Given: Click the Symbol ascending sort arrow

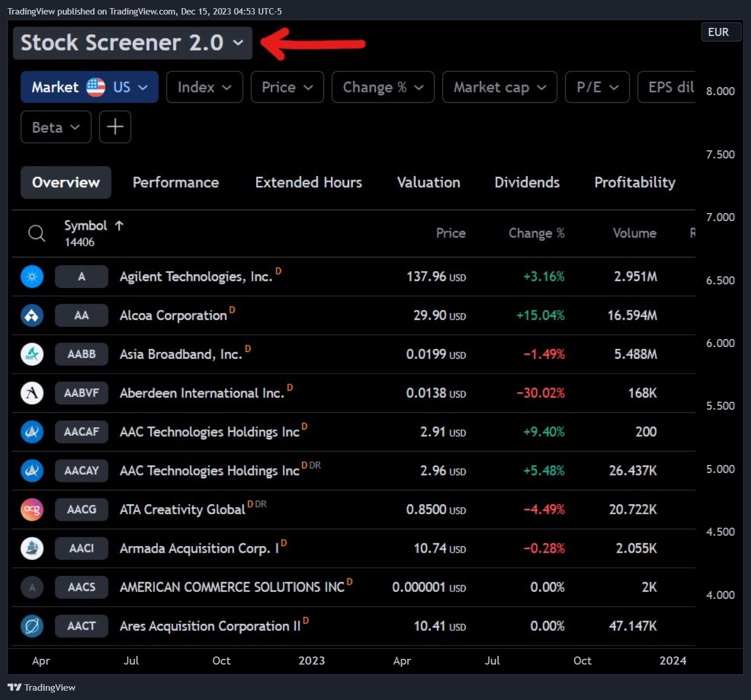Looking at the screenshot, I should coord(119,225).
